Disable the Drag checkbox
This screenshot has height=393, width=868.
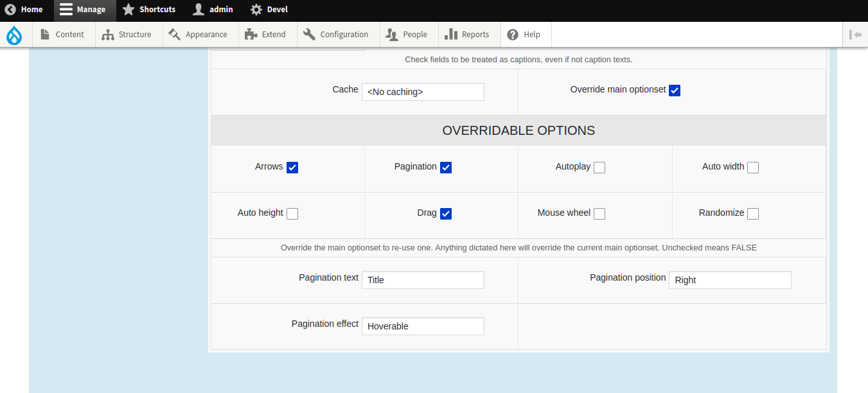point(446,214)
